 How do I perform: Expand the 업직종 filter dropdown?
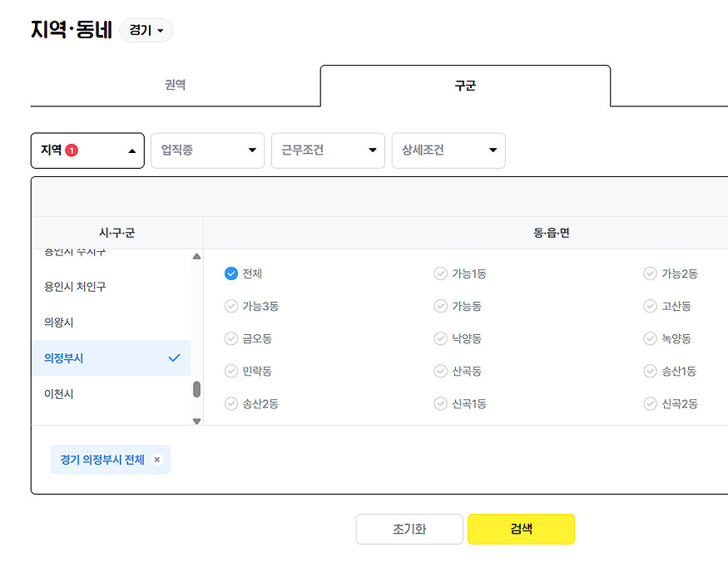point(207,150)
